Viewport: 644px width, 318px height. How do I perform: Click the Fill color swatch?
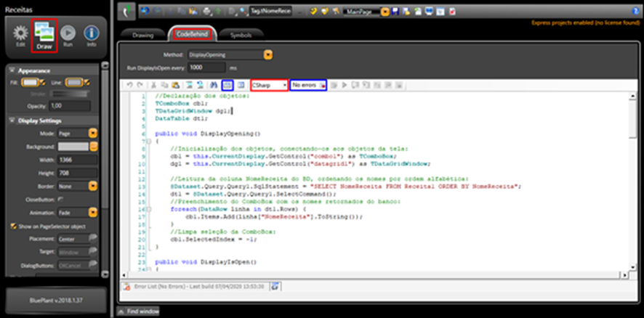(31, 82)
